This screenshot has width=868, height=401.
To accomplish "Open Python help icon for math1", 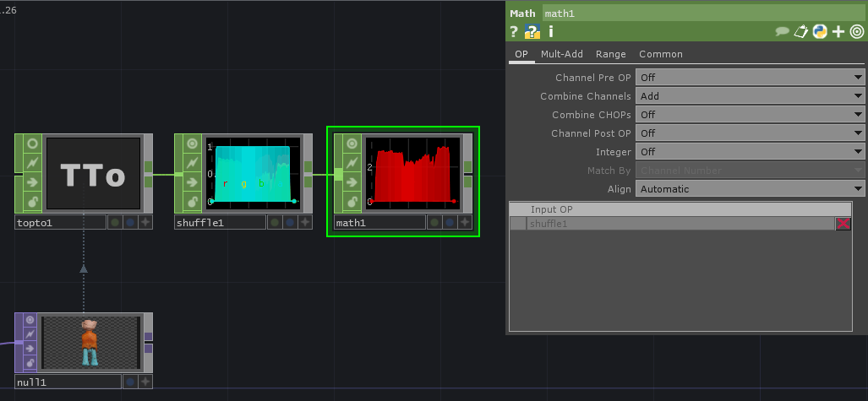I will (x=532, y=32).
